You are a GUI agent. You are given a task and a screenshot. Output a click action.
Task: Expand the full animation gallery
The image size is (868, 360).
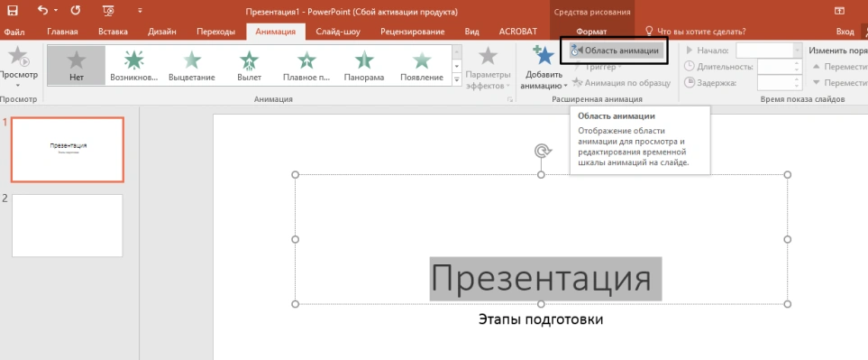457,79
